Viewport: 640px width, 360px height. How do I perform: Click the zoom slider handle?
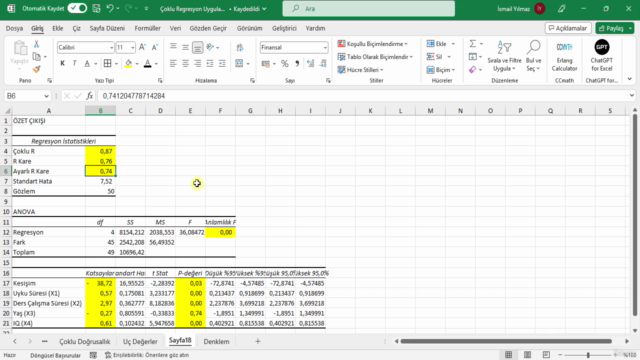click(x=588, y=355)
